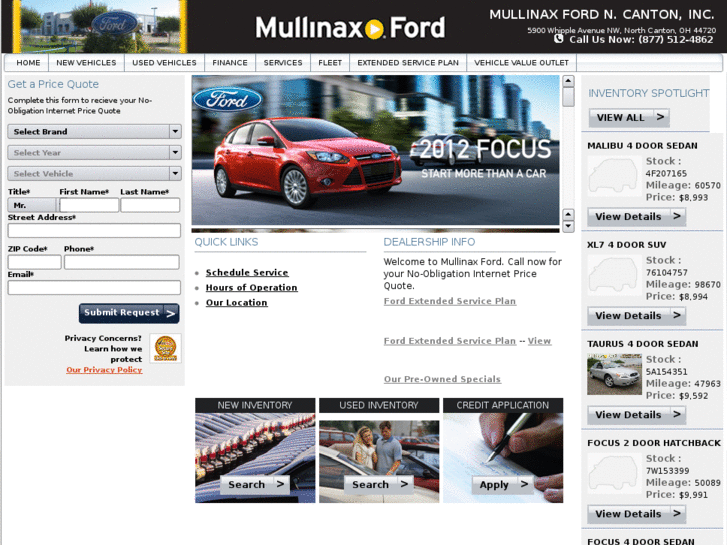The image size is (727, 545).
Task: Click the phone icon beside Call Us Now
Action: click(559, 39)
